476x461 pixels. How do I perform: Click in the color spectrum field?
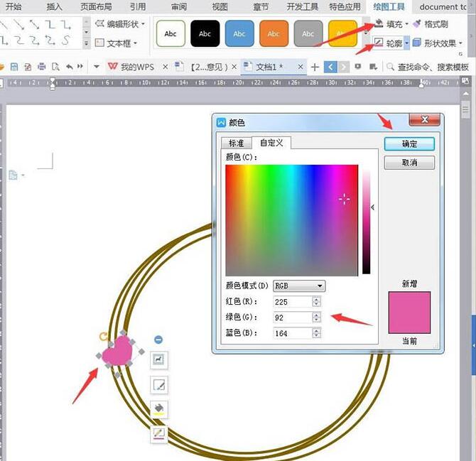click(x=292, y=220)
